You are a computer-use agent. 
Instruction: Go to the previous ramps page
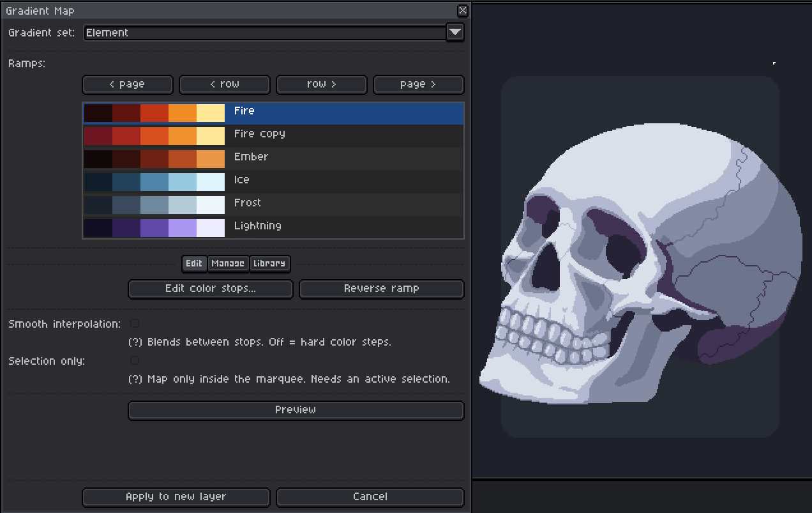(128, 84)
